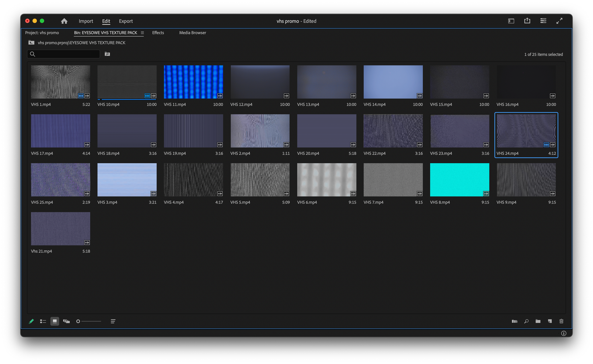The width and height of the screenshot is (593, 364).
Task: Click the Export button
Action: pyautogui.click(x=126, y=21)
